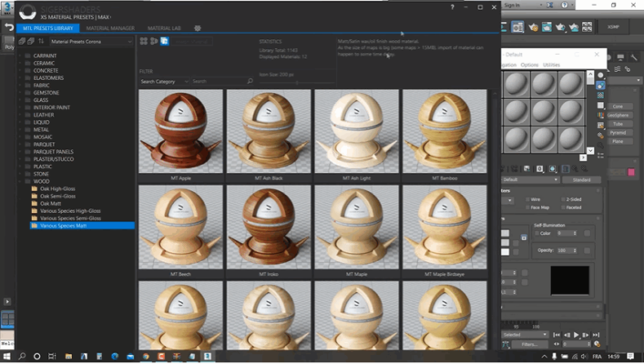Click the Display monitor tab in the command panel

click(620, 57)
